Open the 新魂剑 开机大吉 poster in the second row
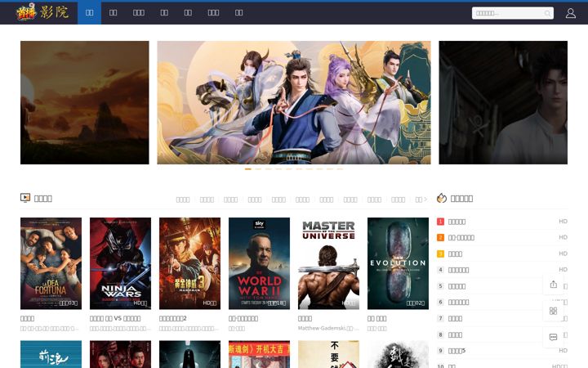 (x=259, y=354)
